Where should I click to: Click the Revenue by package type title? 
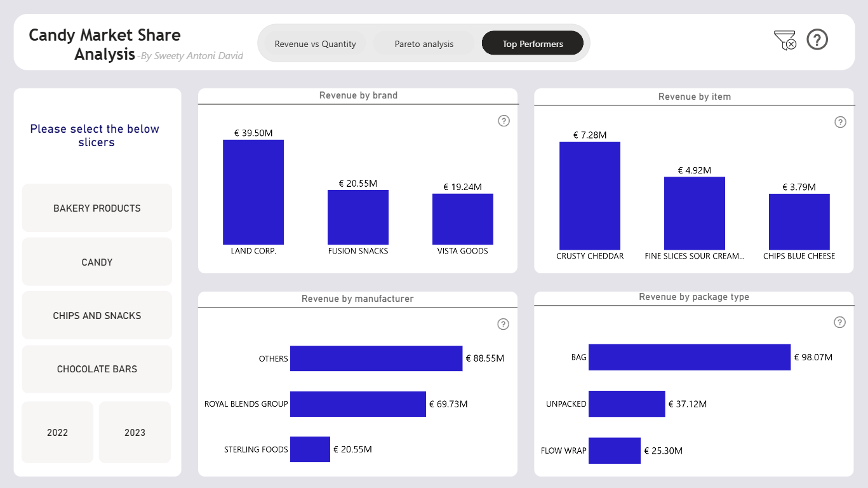click(694, 297)
